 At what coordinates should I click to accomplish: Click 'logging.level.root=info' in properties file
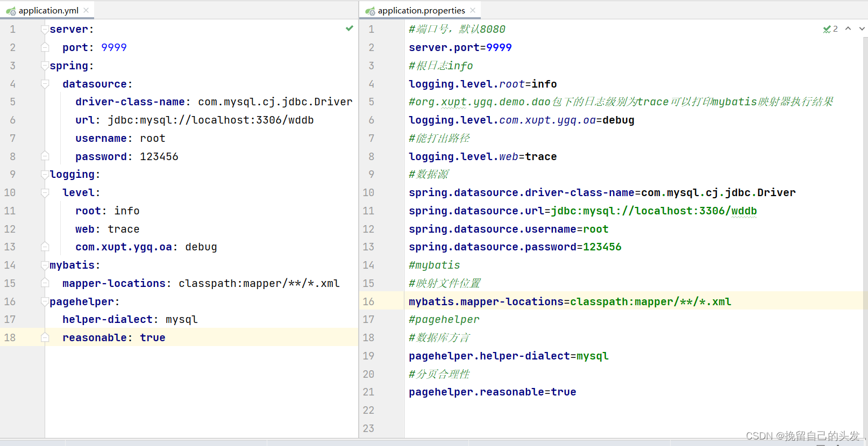[483, 84]
